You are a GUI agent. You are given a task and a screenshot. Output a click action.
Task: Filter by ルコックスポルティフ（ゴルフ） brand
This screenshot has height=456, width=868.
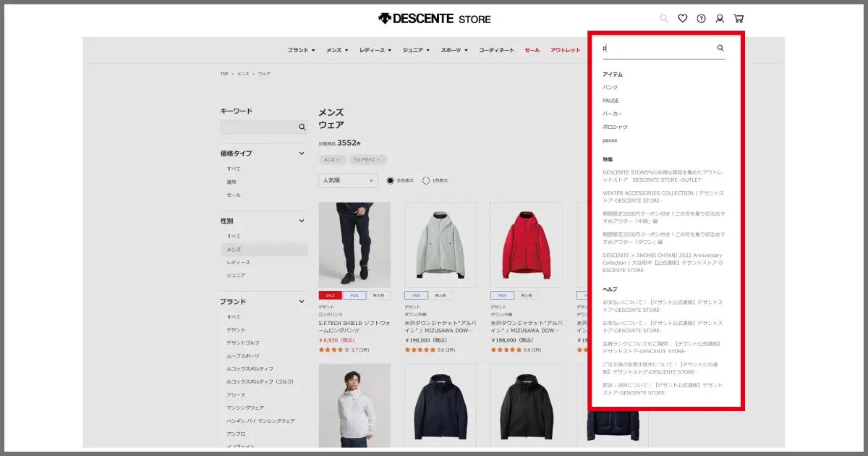click(x=260, y=381)
